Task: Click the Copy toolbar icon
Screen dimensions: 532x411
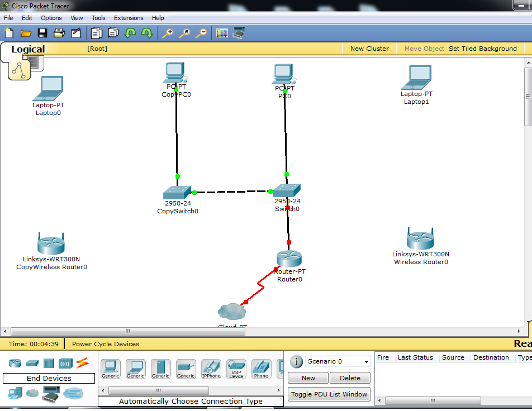Action: (x=96, y=33)
